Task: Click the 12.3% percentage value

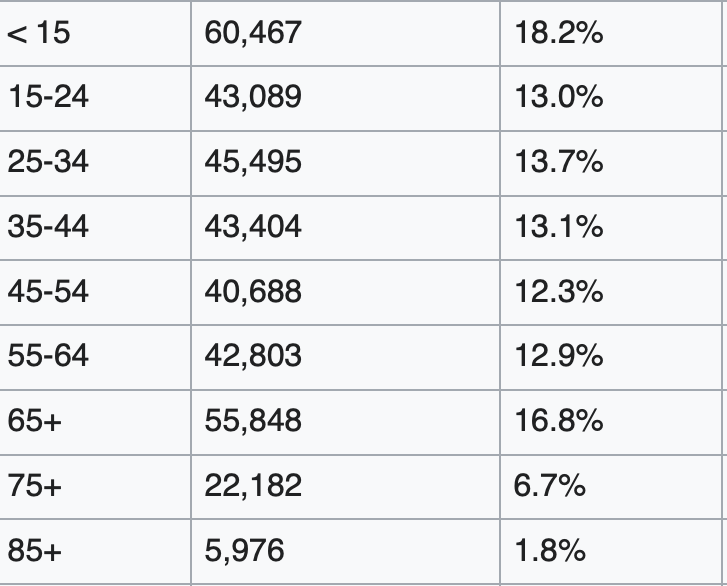Action: (559, 291)
